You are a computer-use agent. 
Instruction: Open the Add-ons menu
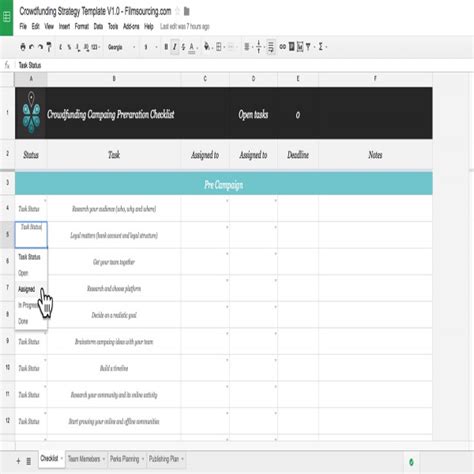[x=131, y=26]
